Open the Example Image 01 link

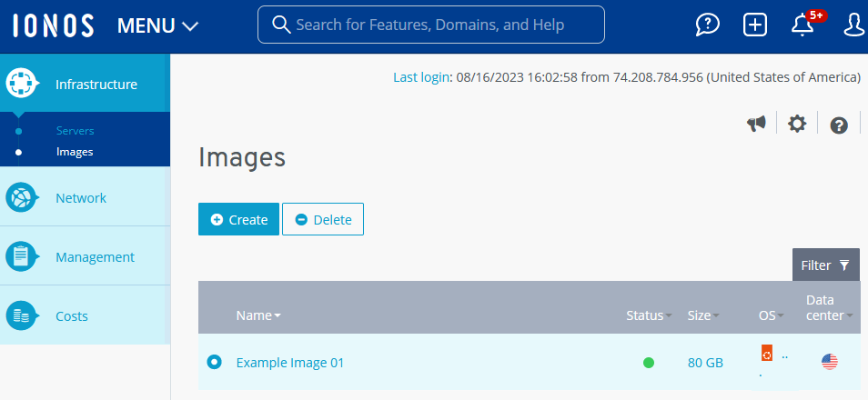tap(290, 363)
